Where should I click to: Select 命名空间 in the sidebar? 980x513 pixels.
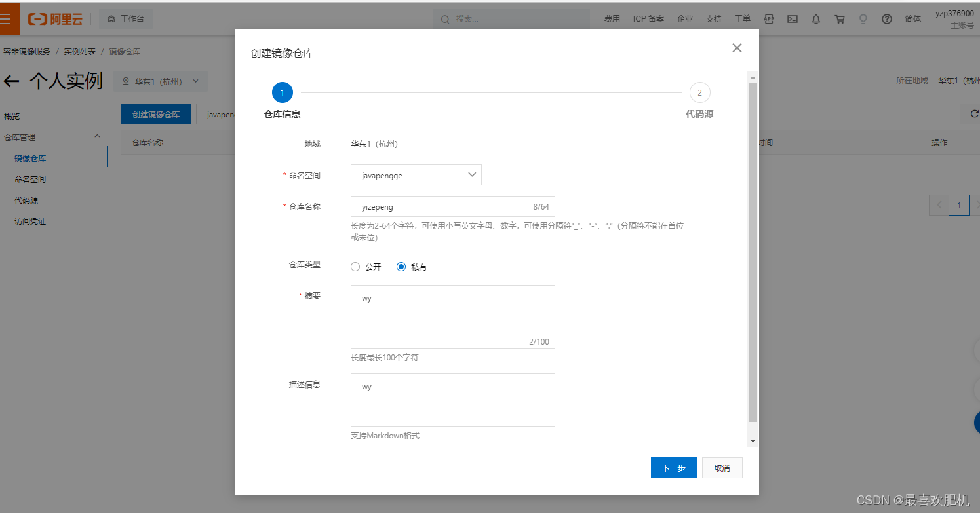click(x=30, y=179)
